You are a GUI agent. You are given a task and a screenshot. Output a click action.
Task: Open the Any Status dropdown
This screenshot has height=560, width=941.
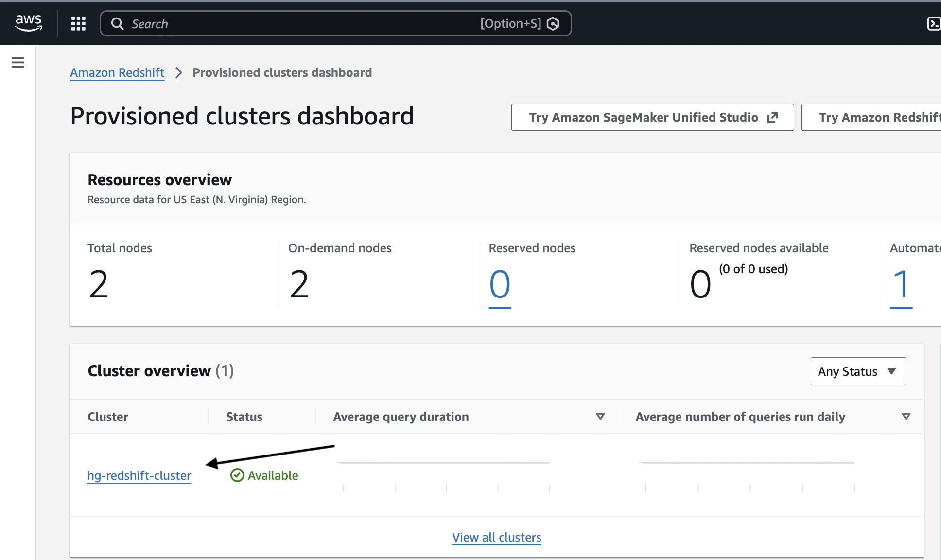[857, 371]
